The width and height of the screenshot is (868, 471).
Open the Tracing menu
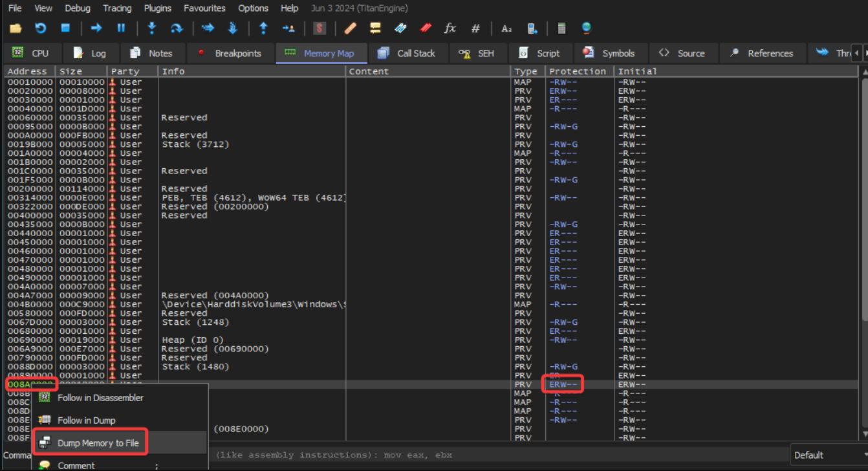(117, 8)
